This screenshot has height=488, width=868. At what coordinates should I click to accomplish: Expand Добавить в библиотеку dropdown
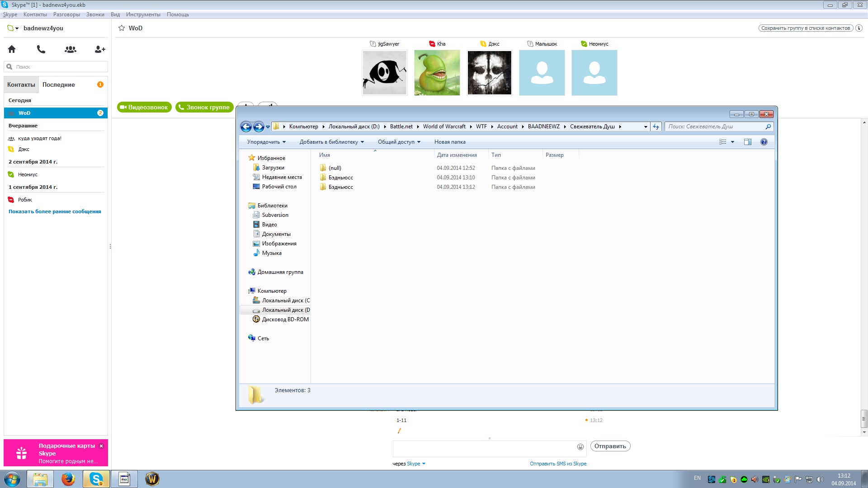[331, 142]
